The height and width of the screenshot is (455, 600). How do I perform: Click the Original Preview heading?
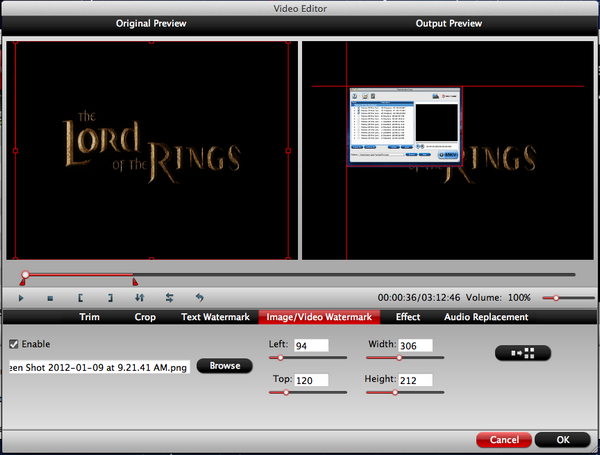(151, 23)
